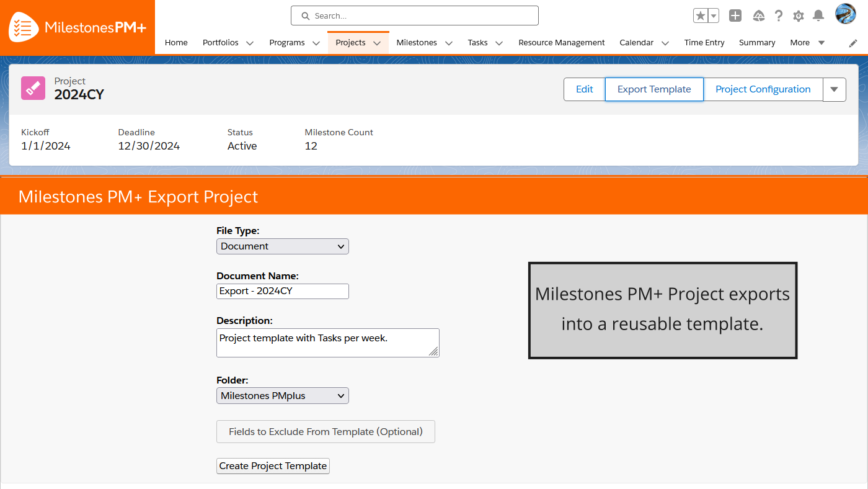868x489 pixels.
Task: Open the Time Entry tab
Action: pyautogui.click(x=704, y=43)
